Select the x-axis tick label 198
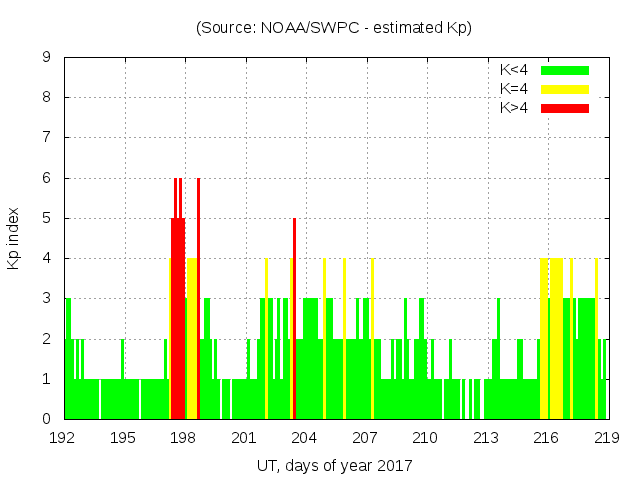The height and width of the screenshot is (480, 640). click(x=184, y=438)
